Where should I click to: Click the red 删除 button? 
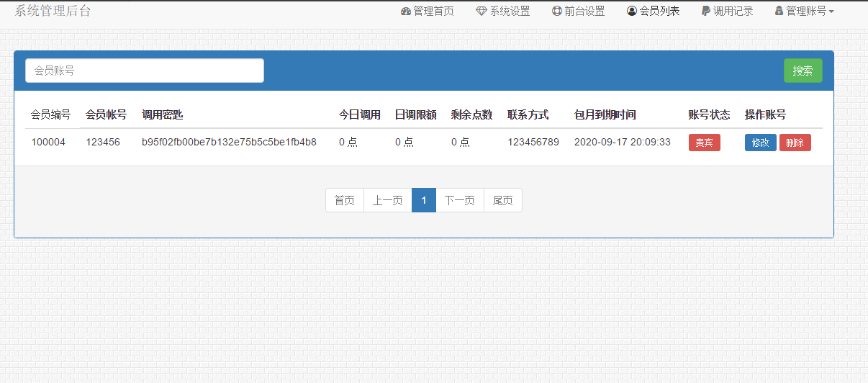(x=795, y=143)
